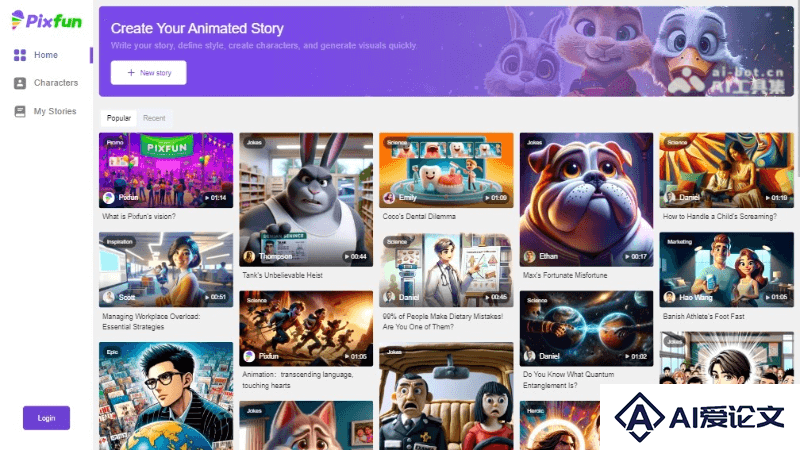This screenshot has height=450, width=800.
Task: Open the 'How to Handle a Child's Screaming?' thumbnail
Action: click(x=727, y=170)
